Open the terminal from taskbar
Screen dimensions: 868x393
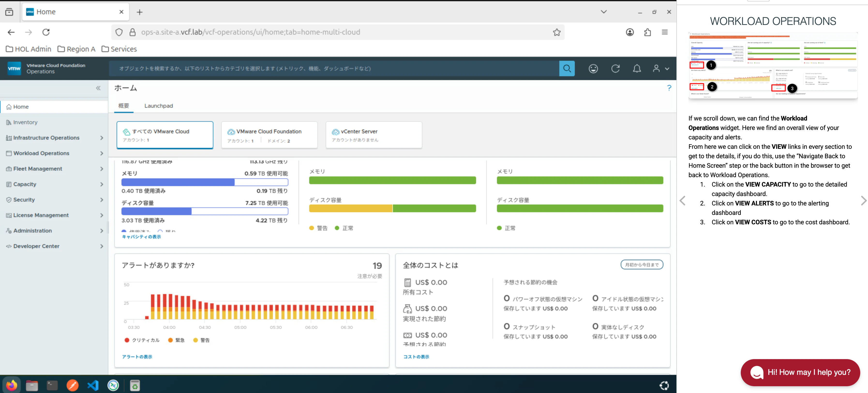coord(52,385)
